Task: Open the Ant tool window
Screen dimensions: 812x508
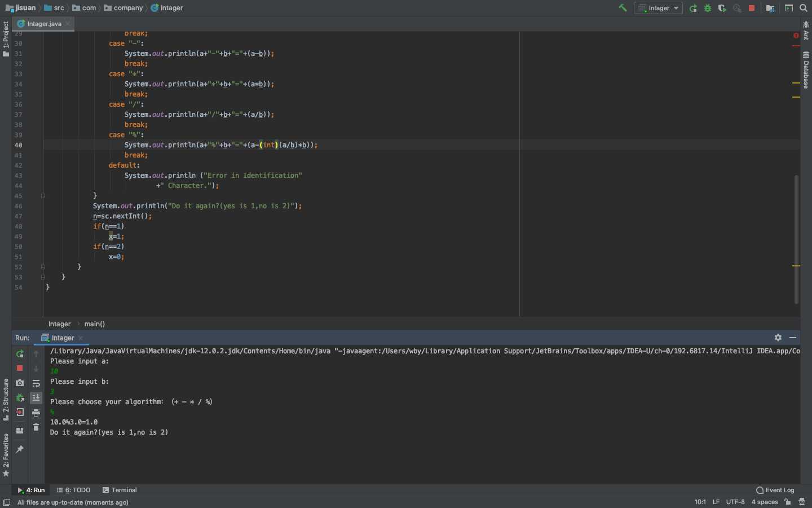Action: pyautogui.click(x=806, y=30)
